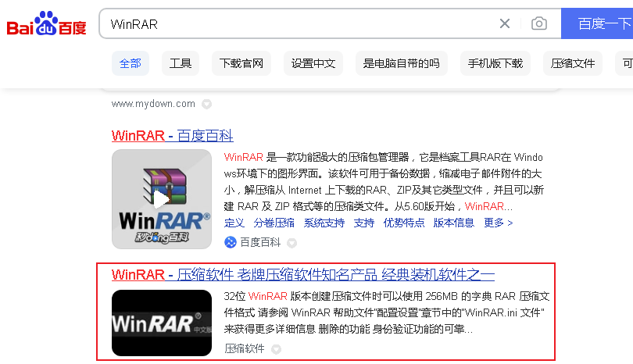Open the 优势特点 section link
The height and width of the screenshot is (364, 633).
404,223
